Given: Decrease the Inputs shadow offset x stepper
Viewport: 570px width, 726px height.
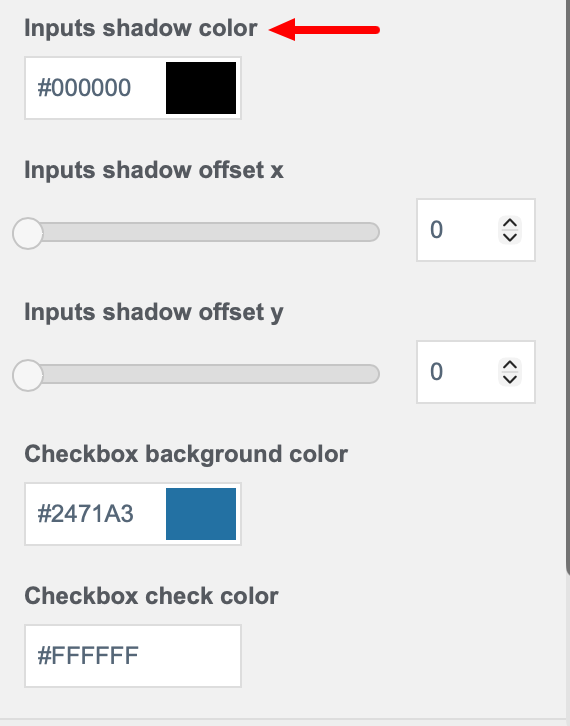Looking at the screenshot, I should click(510, 237).
